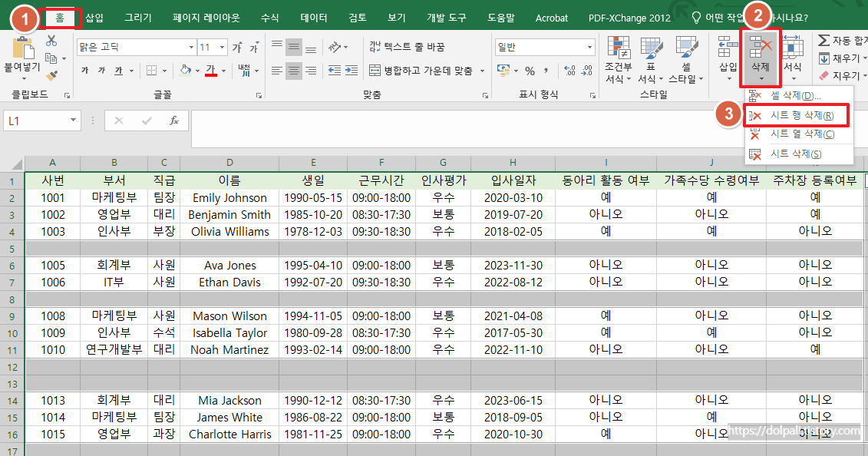Toggle bold formatting on the cell
Image resolution: width=868 pixels, height=456 pixels.
pyautogui.click(x=85, y=70)
